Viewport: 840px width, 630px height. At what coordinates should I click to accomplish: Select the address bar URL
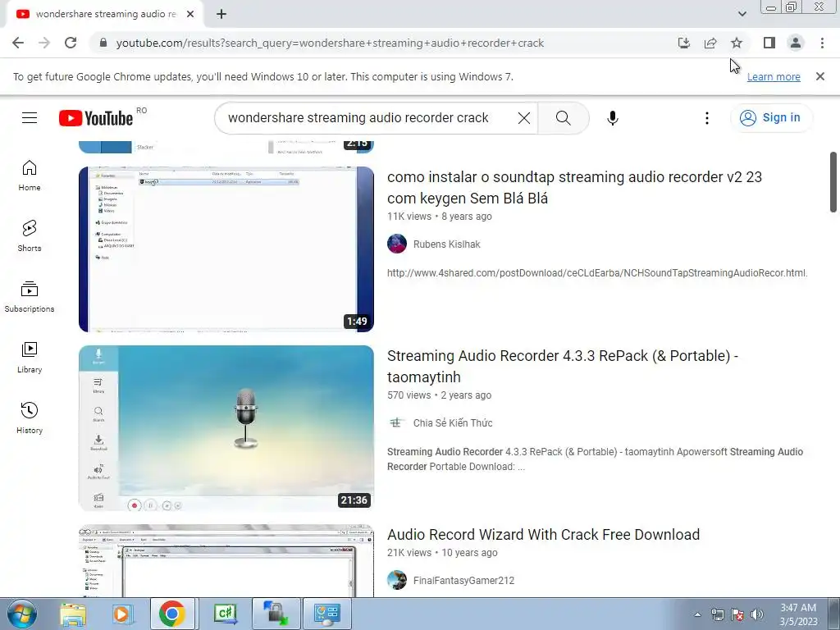[x=330, y=43]
